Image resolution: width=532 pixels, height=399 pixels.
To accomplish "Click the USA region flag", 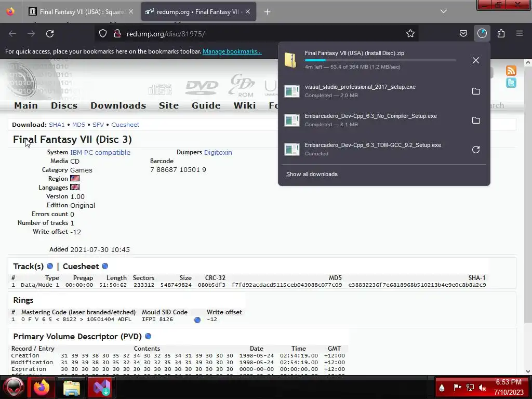I will tap(75, 179).
